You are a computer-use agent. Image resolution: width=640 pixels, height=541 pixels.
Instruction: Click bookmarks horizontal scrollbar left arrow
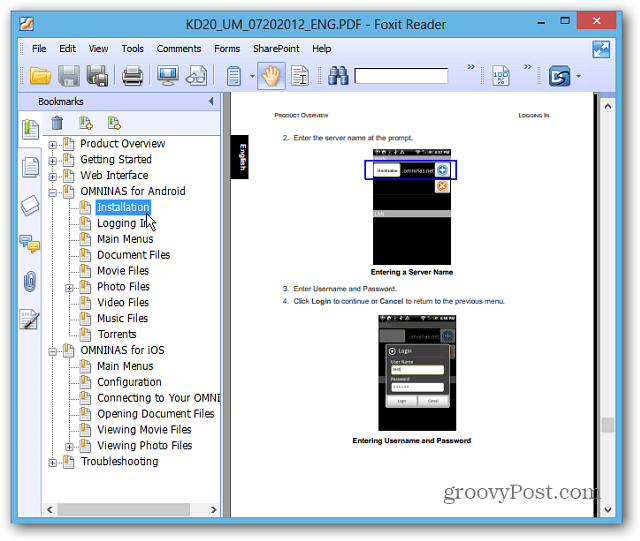50,510
